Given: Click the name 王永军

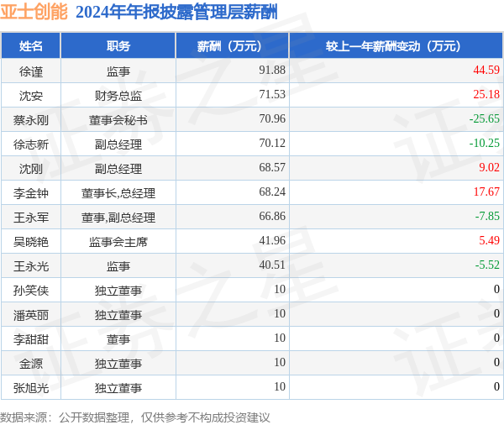Looking at the screenshot, I should click(31, 218).
